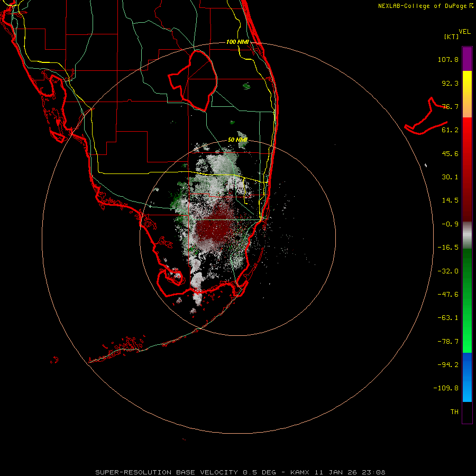Click the Lake Okeechobee outline on the map
This screenshot has height=476, width=476.
(194, 80)
